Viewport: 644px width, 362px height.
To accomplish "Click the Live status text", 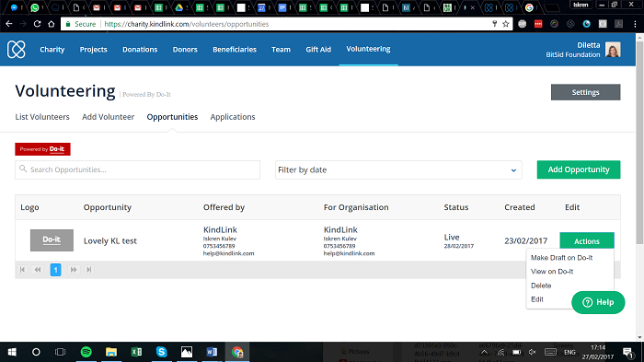I will [x=452, y=238].
